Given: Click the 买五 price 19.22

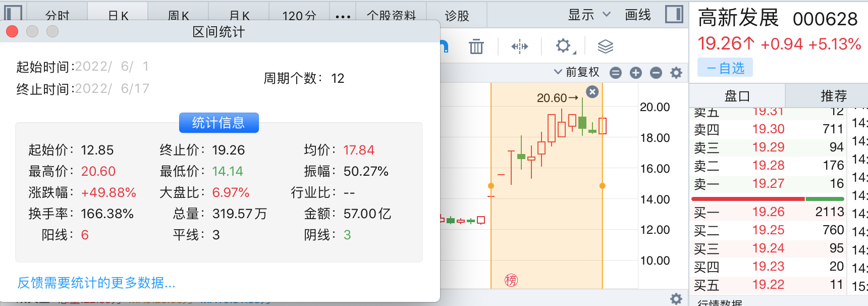Looking at the screenshot, I should (768, 285).
